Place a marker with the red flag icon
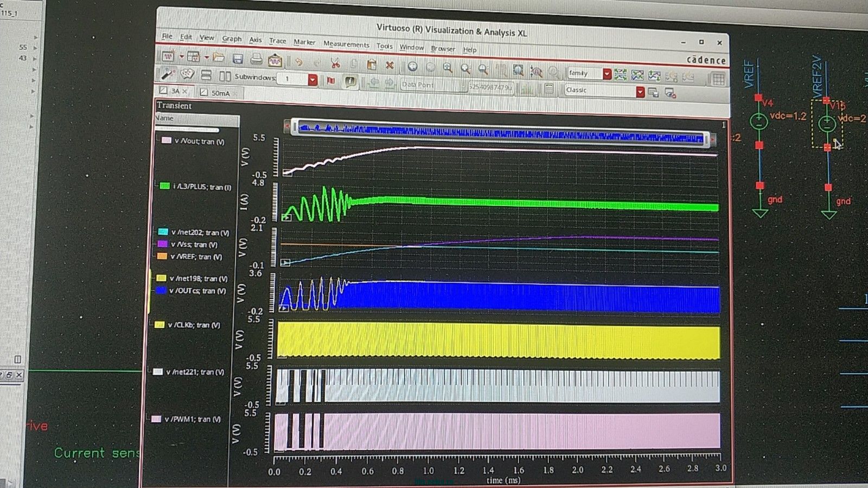The height and width of the screenshot is (488, 868). click(x=331, y=81)
